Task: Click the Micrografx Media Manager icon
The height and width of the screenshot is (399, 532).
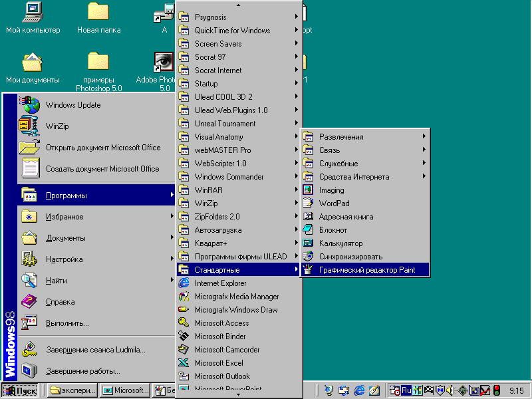Action: coord(184,296)
